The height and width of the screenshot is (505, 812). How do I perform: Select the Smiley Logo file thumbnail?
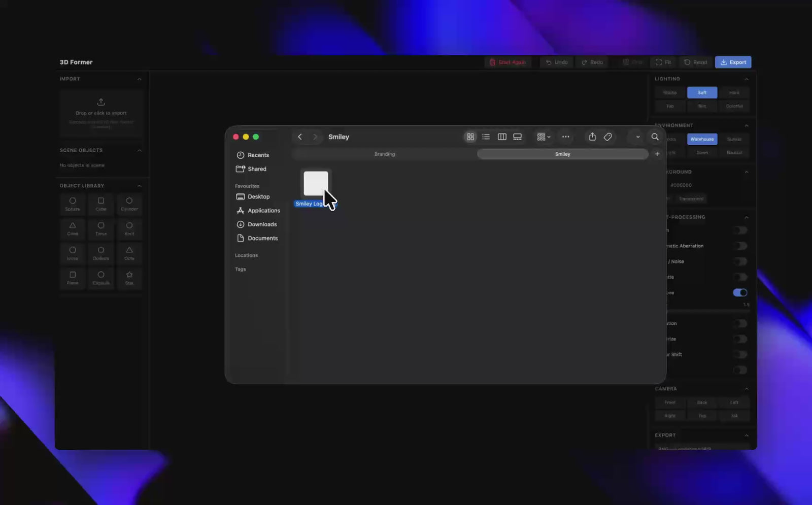[x=316, y=184]
